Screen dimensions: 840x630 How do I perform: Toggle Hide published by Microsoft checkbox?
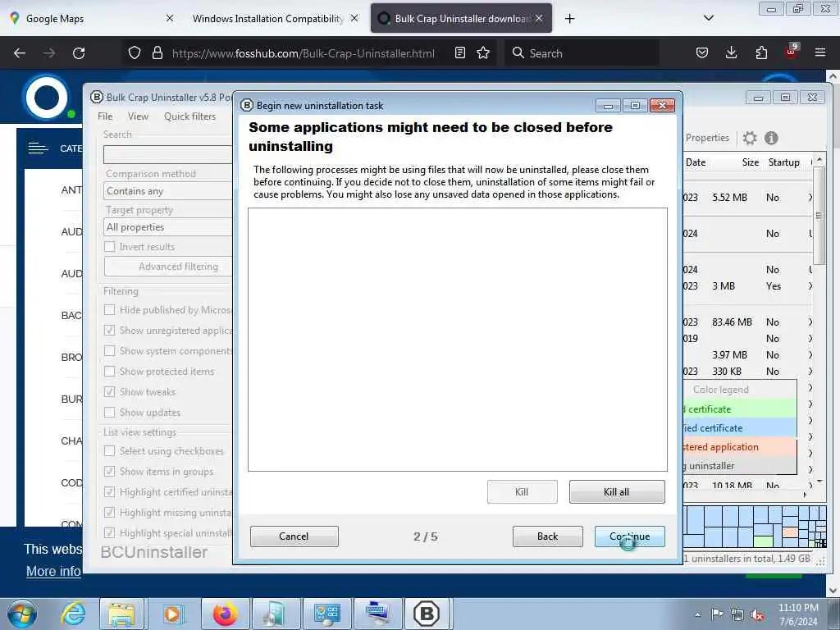(x=110, y=310)
